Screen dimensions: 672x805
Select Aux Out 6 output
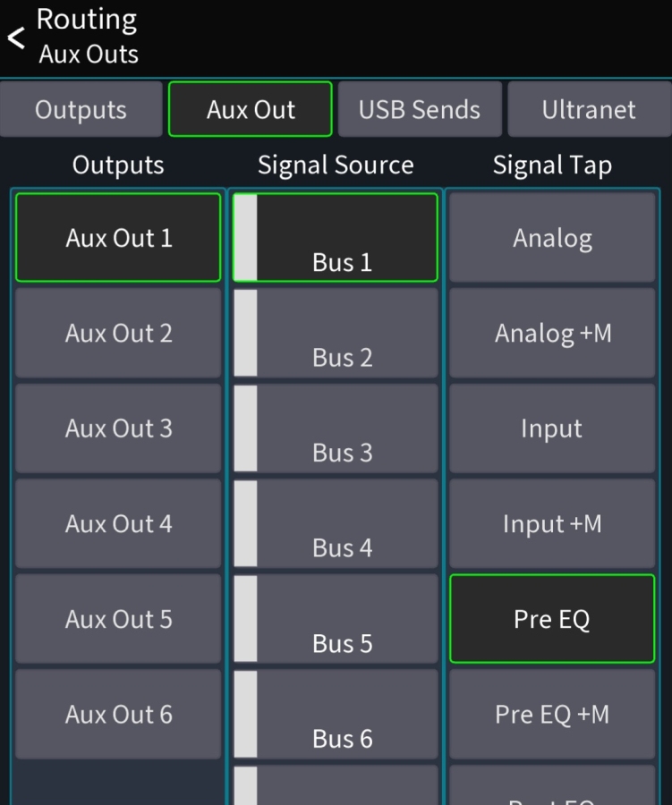coord(118,714)
